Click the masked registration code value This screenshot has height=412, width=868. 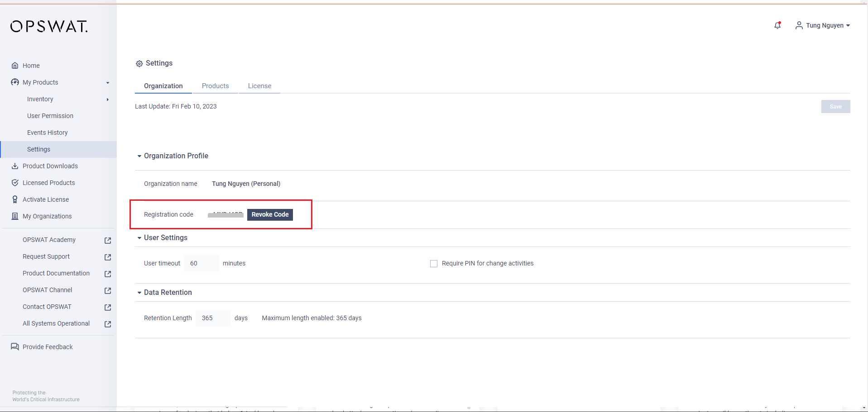pyautogui.click(x=225, y=215)
